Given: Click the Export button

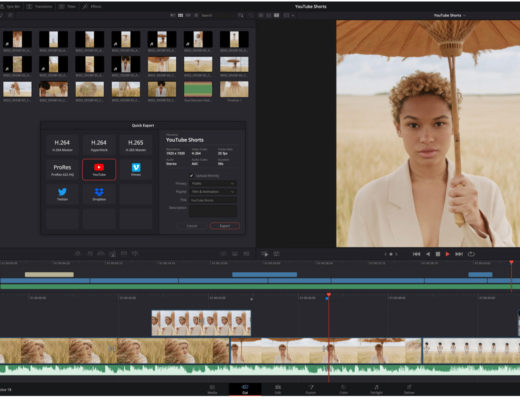Looking at the screenshot, I should click(224, 226).
